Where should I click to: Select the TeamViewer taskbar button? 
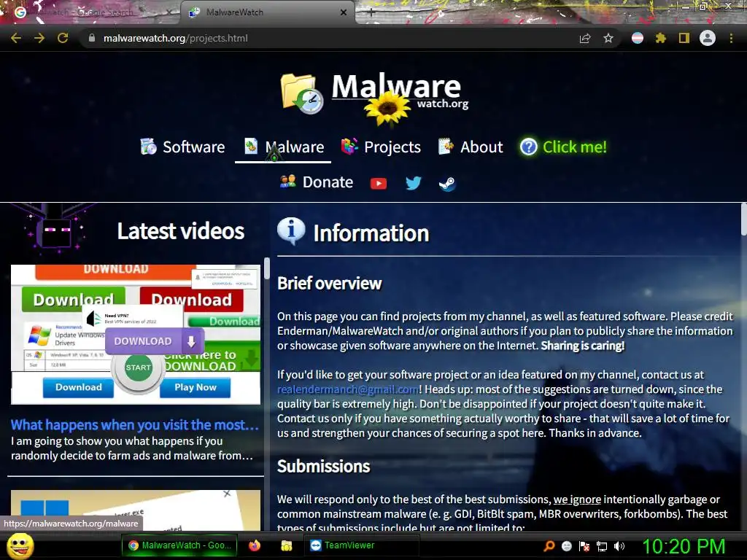(x=362, y=545)
